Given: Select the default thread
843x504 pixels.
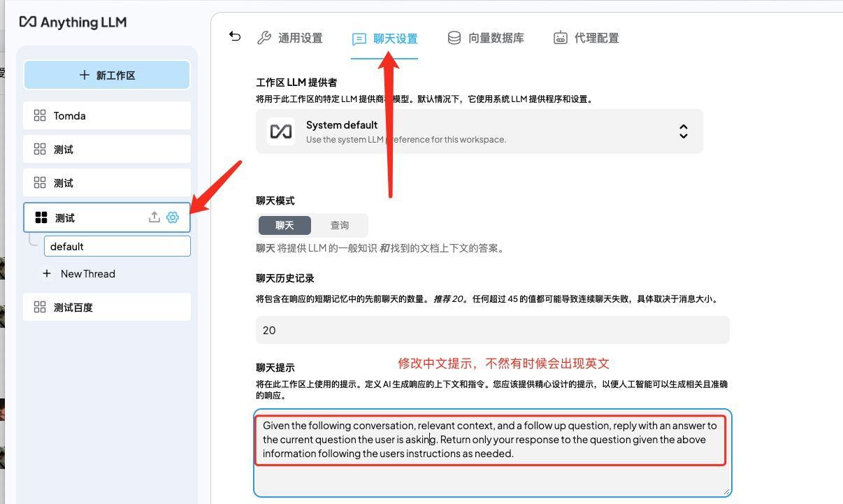Looking at the screenshot, I should tap(117, 246).
